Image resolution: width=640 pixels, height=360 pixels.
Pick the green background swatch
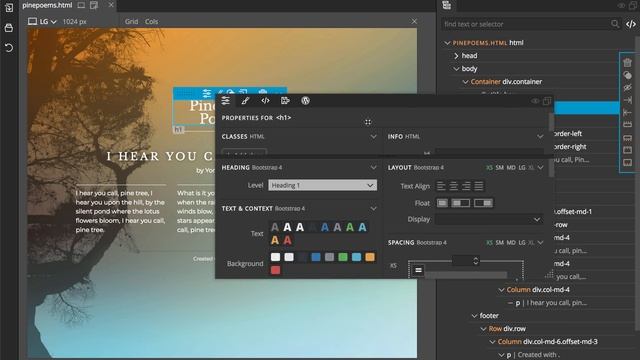(343, 257)
